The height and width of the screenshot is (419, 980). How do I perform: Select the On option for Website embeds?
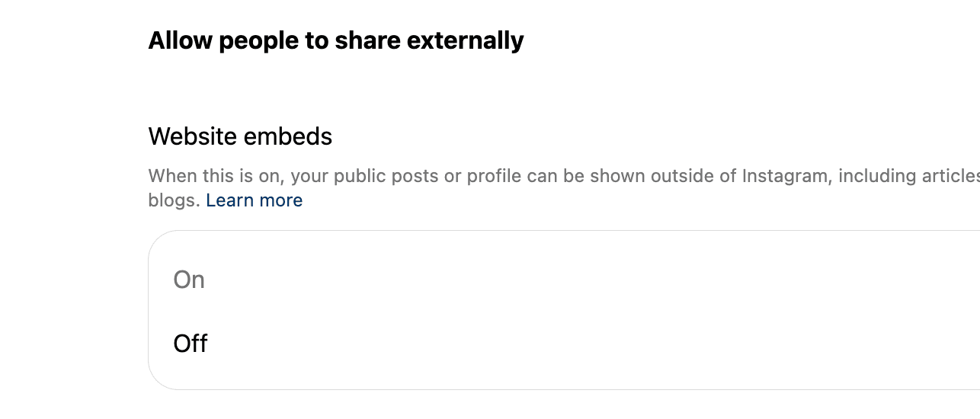click(x=190, y=280)
